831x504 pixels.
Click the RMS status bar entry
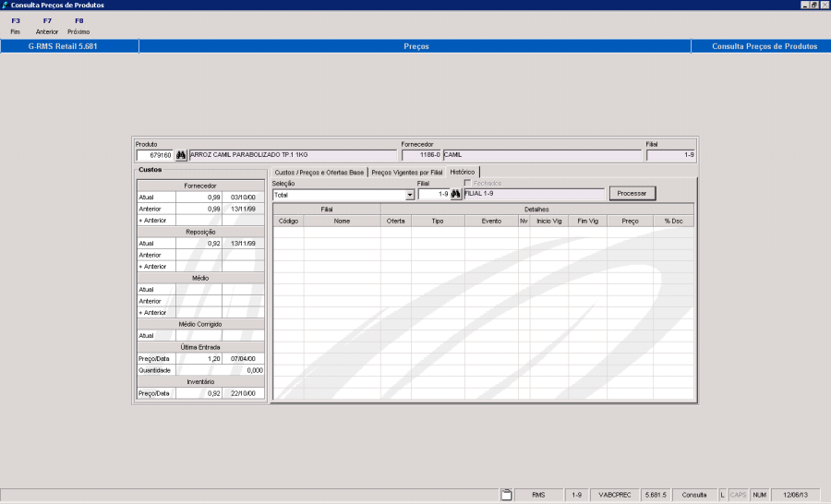(538, 495)
